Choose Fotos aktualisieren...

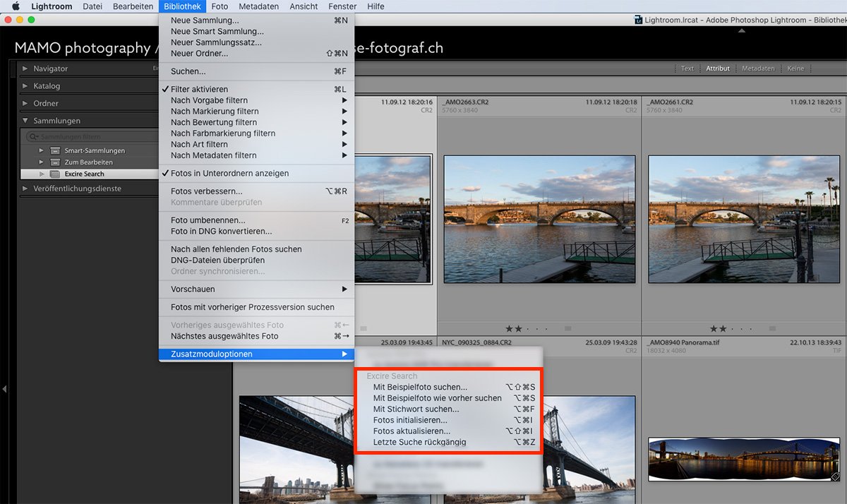(447, 431)
